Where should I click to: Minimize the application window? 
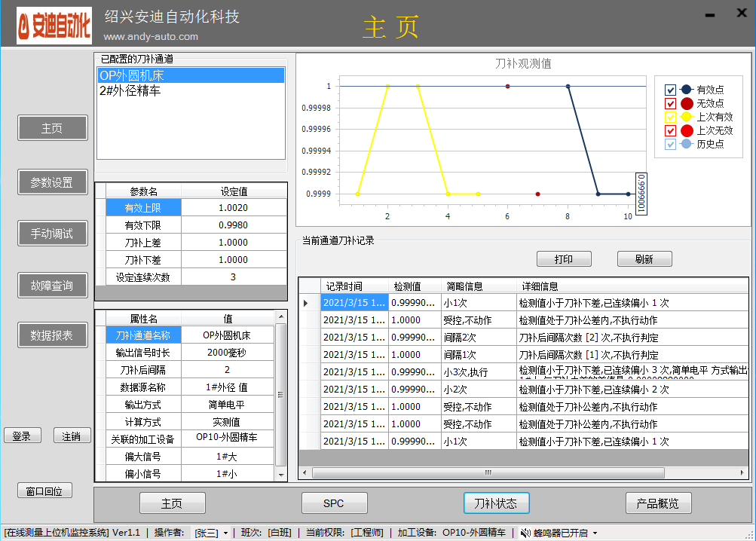pyautogui.click(x=710, y=15)
